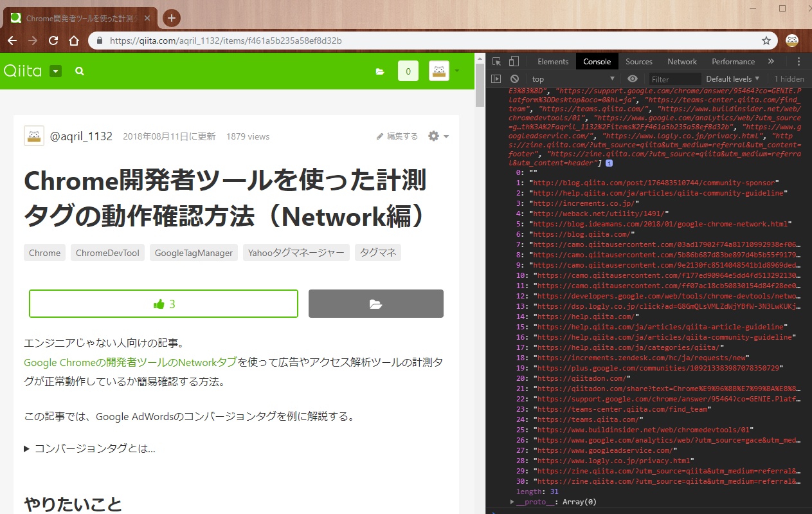Screen dimensions: 812x514
Task: Open the Default levels dropdown
Action: pos(732,79)
